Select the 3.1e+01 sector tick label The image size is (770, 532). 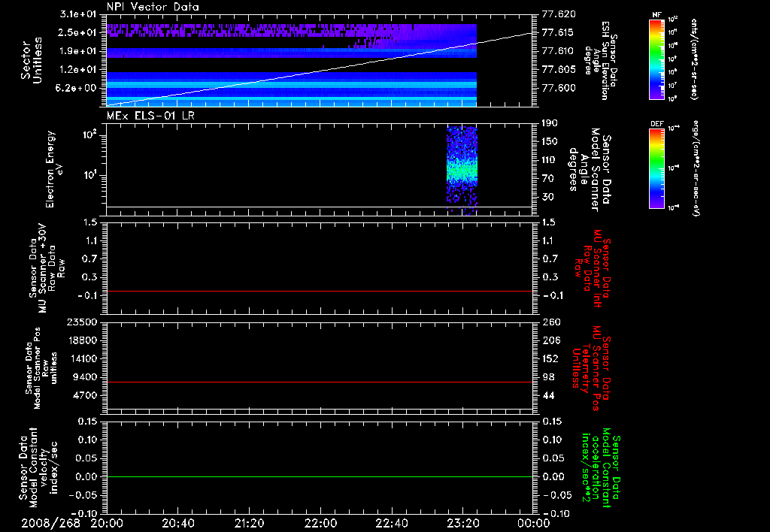(78, 14)
